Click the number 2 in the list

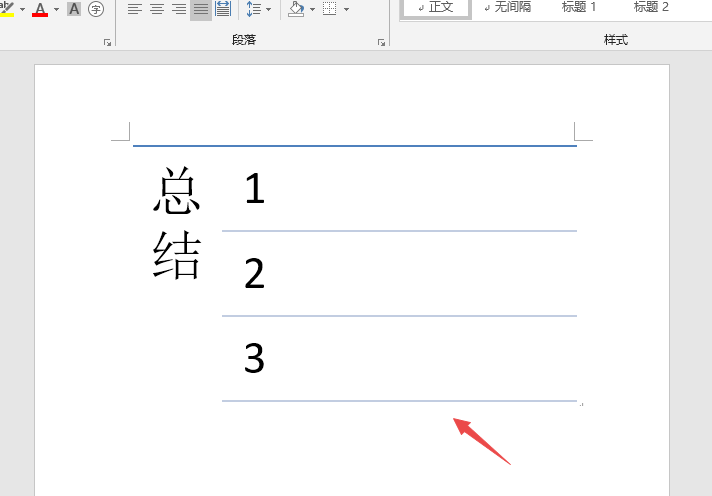(x=254, y=273)
